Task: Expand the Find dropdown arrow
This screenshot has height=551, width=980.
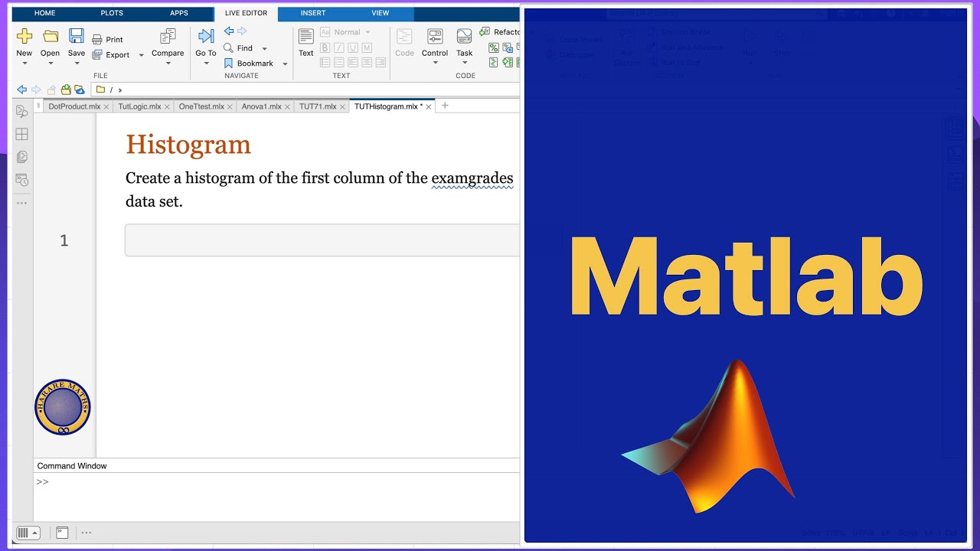Action: tap(265, 48)
